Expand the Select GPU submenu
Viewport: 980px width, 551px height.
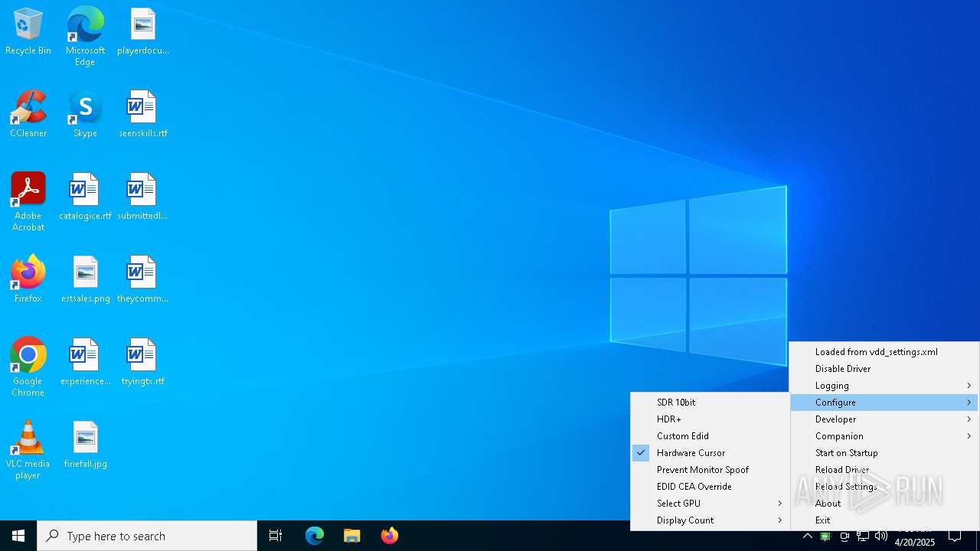(x=710, y=504)
